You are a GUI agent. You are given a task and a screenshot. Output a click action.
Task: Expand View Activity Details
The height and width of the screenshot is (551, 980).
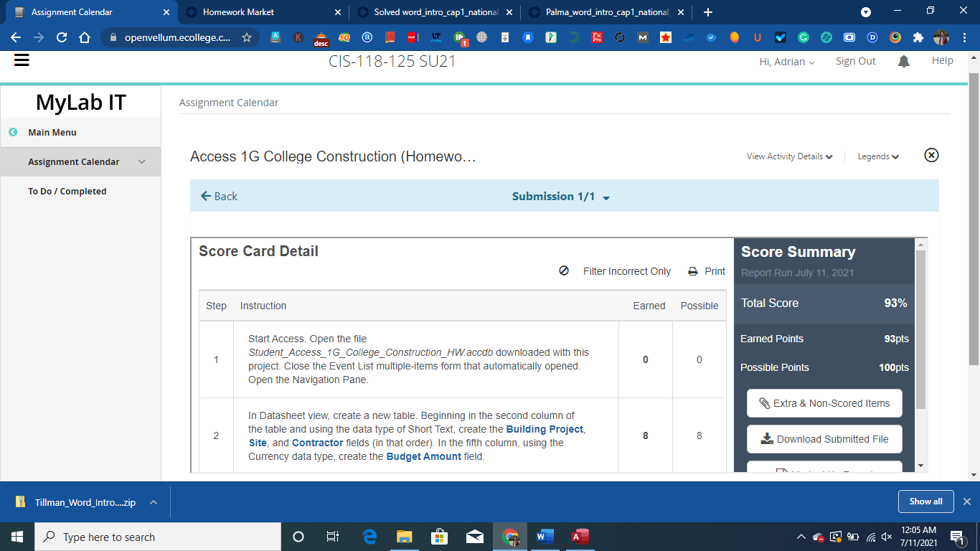coord(789,156)
